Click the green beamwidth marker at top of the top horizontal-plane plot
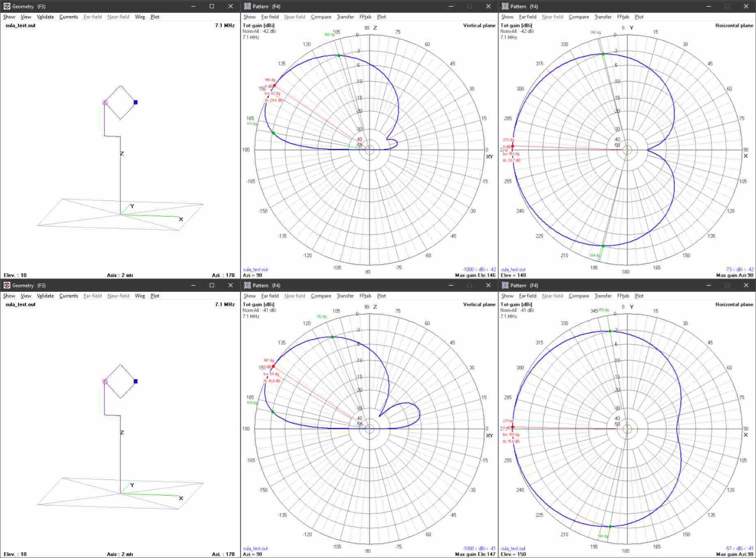The image size is (756, 558). pos(603,54)
